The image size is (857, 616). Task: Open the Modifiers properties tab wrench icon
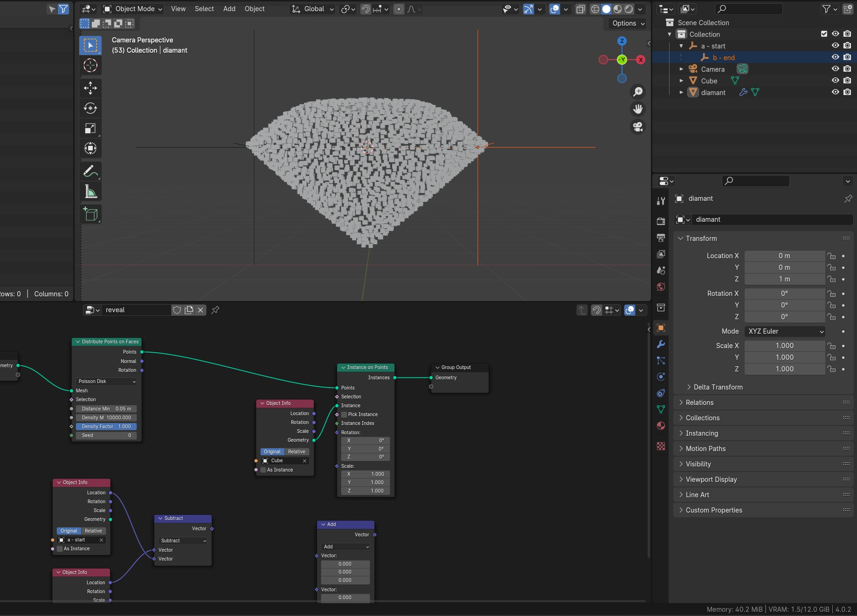661,344
